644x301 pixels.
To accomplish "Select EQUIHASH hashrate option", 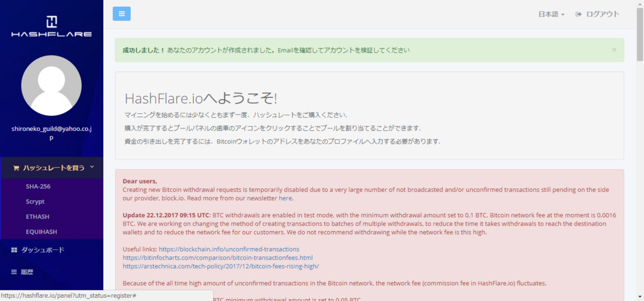I will pos(41,232).
